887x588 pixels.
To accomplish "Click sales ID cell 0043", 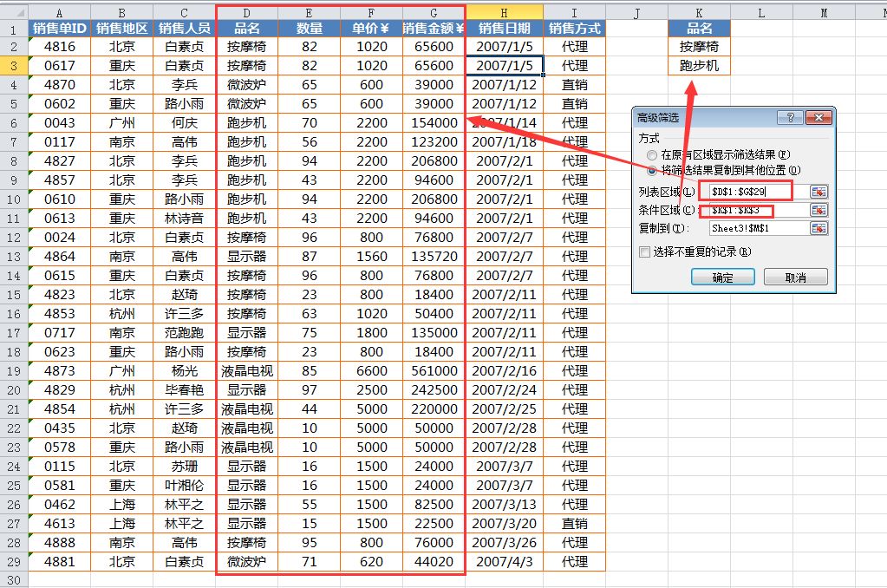I will coord(60,123).
